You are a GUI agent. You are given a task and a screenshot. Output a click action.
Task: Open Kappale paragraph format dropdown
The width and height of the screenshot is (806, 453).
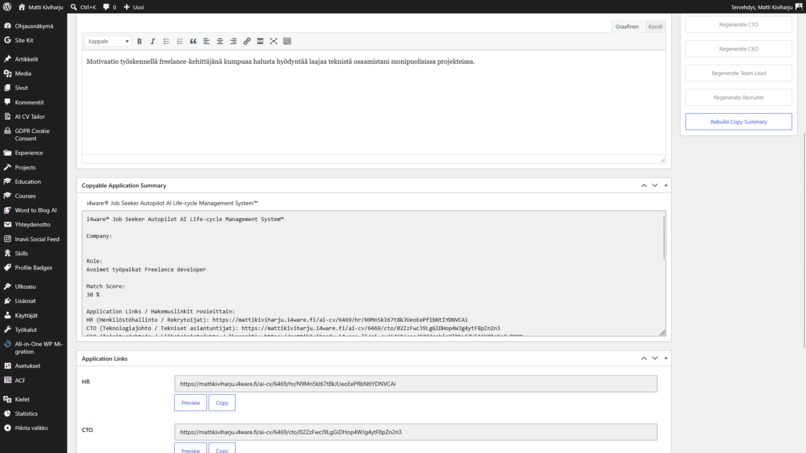pyautogui.click(x=108, y=41)
